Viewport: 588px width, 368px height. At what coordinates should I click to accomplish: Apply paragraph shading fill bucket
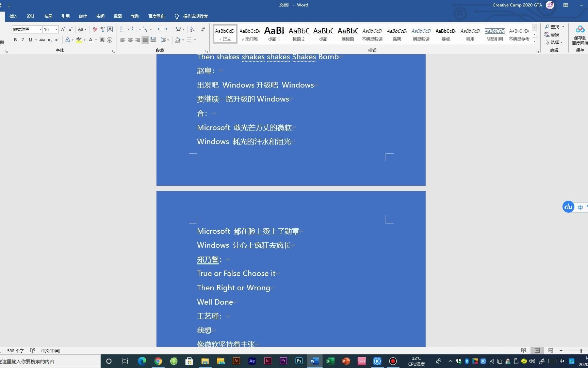pyautogui.click(x=178, y=40)
